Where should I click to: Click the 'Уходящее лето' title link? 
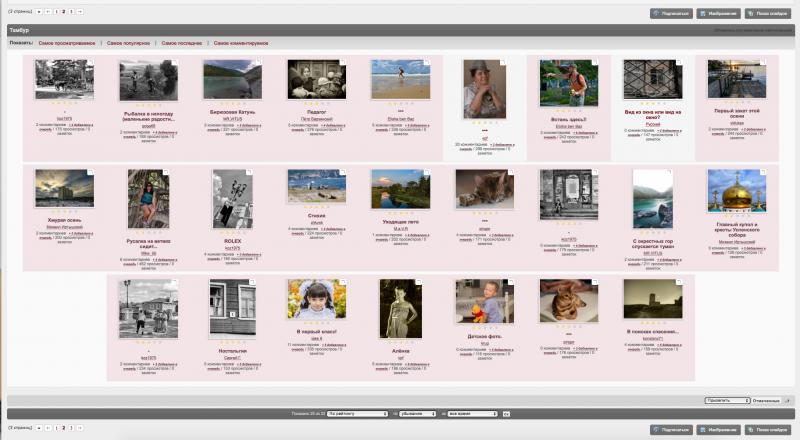point(401,222)
